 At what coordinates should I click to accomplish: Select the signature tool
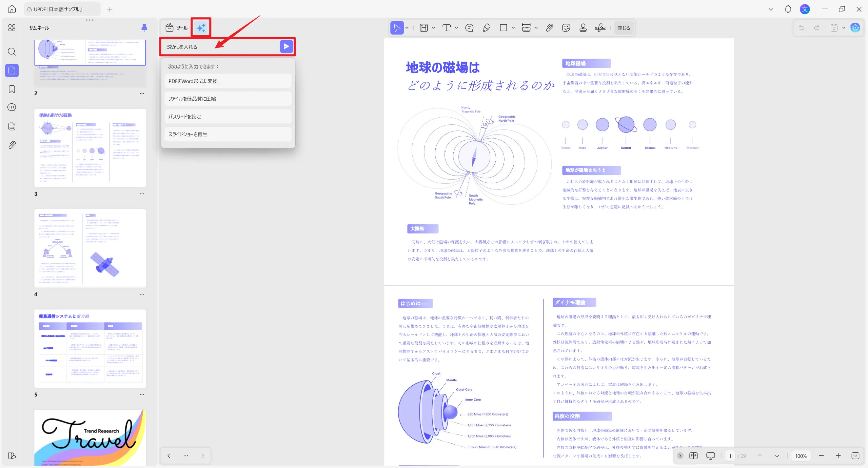coord(599,28)
